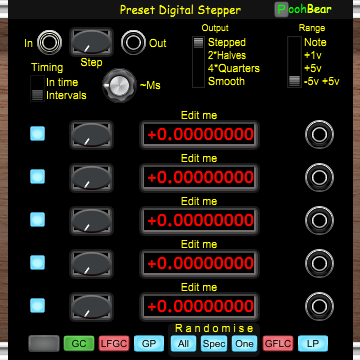Click the third row step knob

pyautogui.click(x=91, y=221)
